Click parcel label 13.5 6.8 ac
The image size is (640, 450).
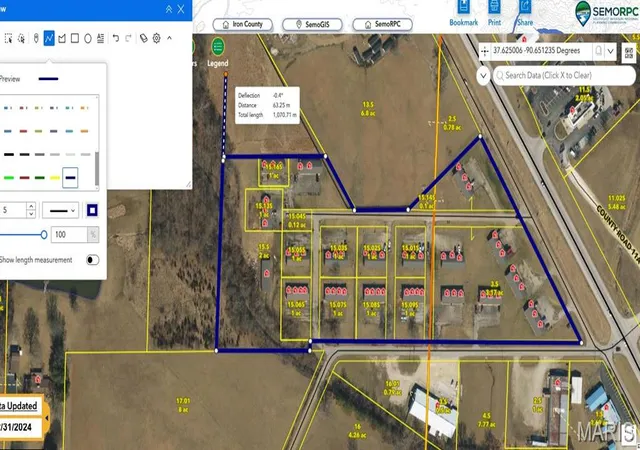pyautogui.click(x=368, y=109)
